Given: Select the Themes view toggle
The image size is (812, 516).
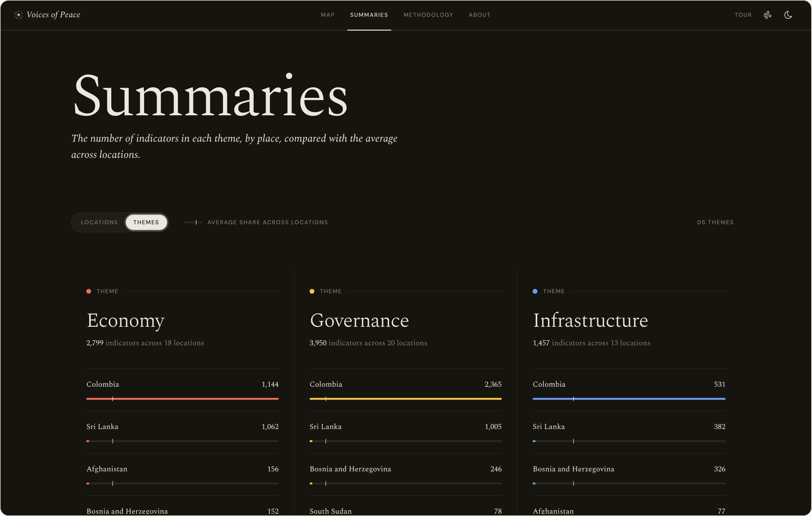Looking at the screenshot, I should coord(146,222).
